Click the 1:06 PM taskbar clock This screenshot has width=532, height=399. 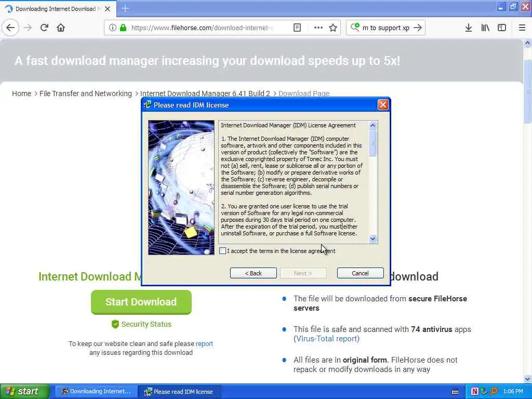[x=513, y=392]
